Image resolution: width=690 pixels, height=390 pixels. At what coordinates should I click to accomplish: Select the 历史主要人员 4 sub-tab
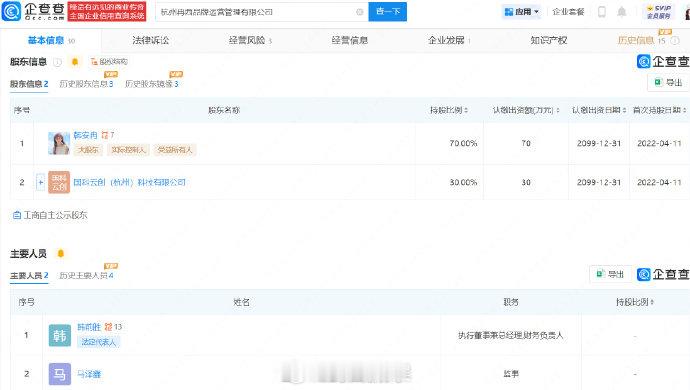[x=86, y=276]
